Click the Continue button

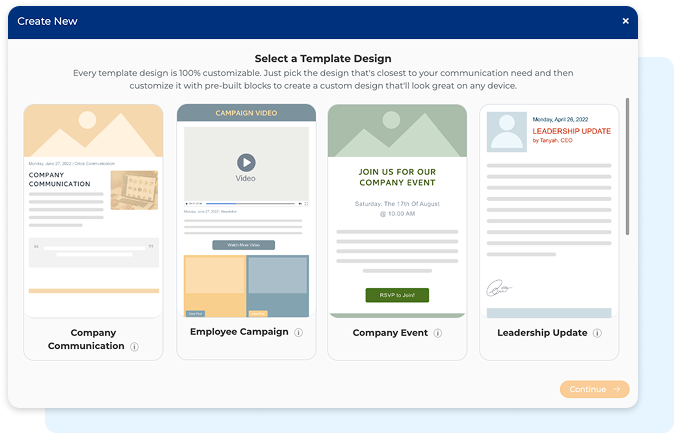coord(594,389)
